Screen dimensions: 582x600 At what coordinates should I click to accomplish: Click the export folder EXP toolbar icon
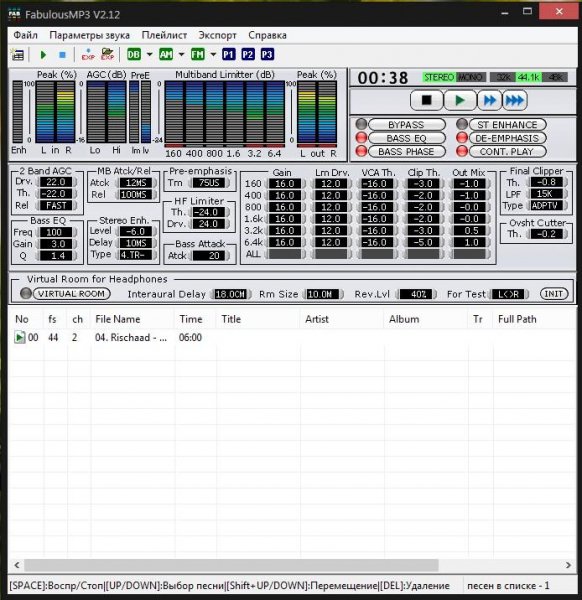pyautogui.click(x=108, y=54)
